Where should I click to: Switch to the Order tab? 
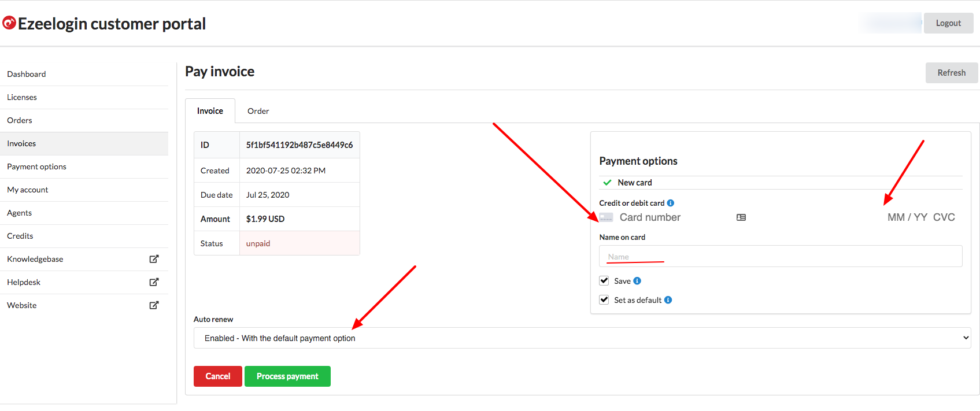(x=258, y=111)
